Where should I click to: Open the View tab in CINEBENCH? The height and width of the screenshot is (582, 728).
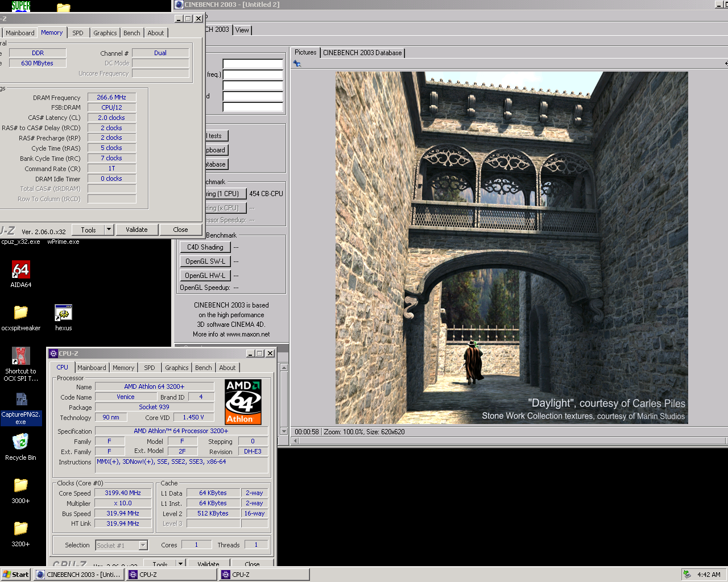(x=242, y=30)
